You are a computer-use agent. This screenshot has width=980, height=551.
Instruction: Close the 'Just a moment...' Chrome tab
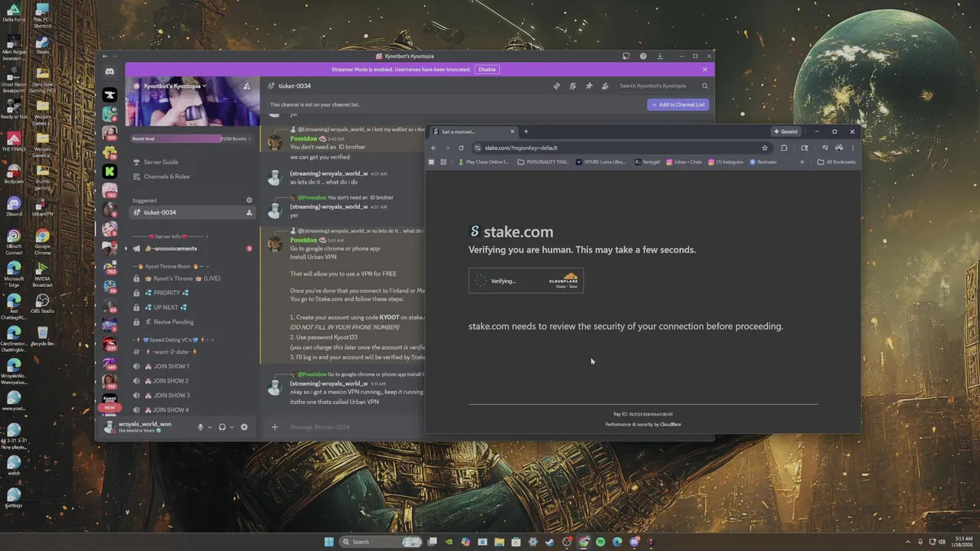point(512,132)
